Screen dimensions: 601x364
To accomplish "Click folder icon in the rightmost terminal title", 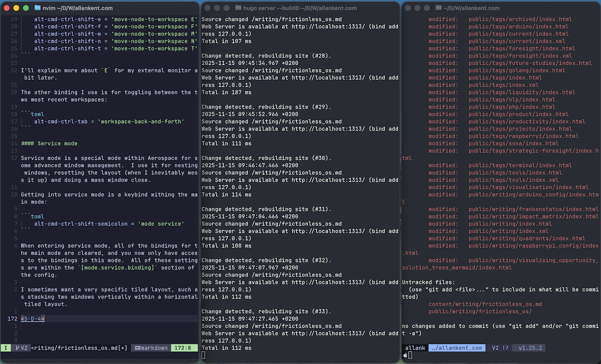I will [x=439, y=8].
